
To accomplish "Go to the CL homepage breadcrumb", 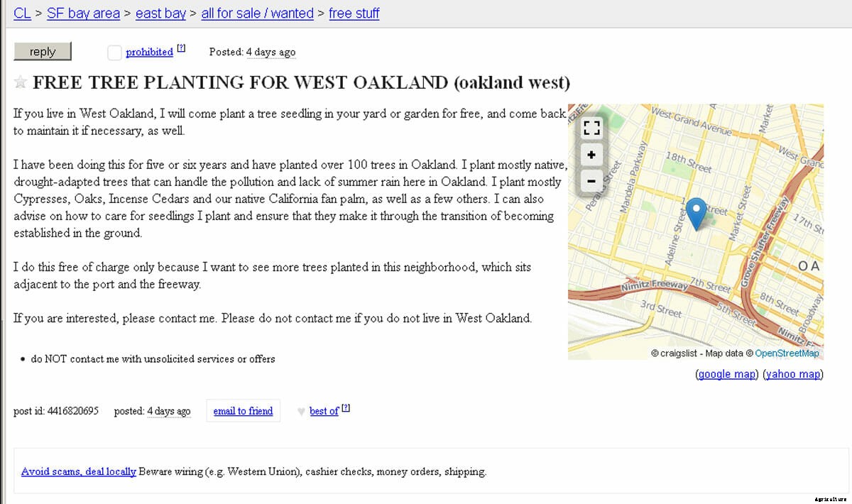I will point(22,13).
